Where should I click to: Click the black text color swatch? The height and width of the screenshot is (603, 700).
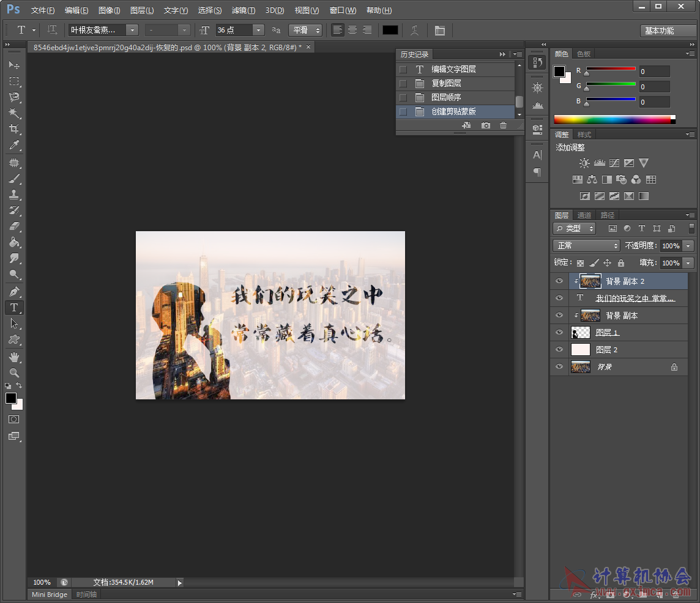point(390,30)
